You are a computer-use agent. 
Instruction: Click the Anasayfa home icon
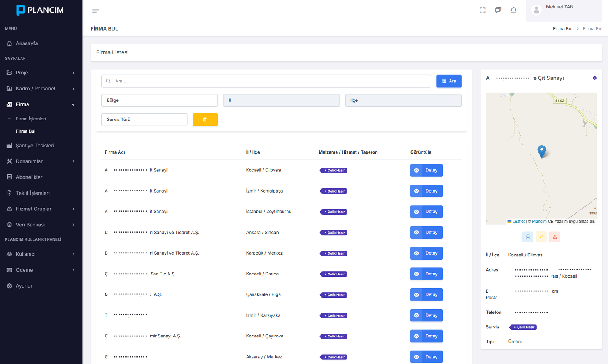pyautogui.click(x=9, y=43)
